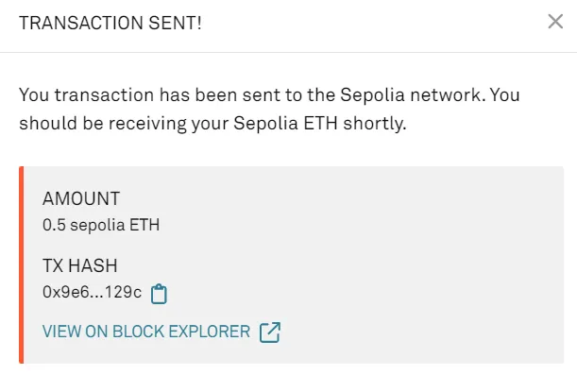Copy the TX hash with clipboard icon
The width and height of the screenshot is (577, 392).
(x=160, y=294)
